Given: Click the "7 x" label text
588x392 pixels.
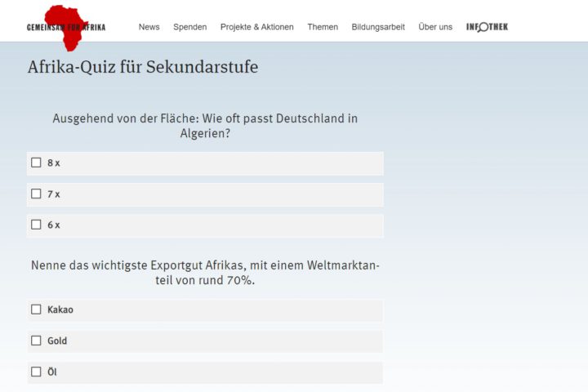Looking at the screenshot, I should click(x=54, y=194).
